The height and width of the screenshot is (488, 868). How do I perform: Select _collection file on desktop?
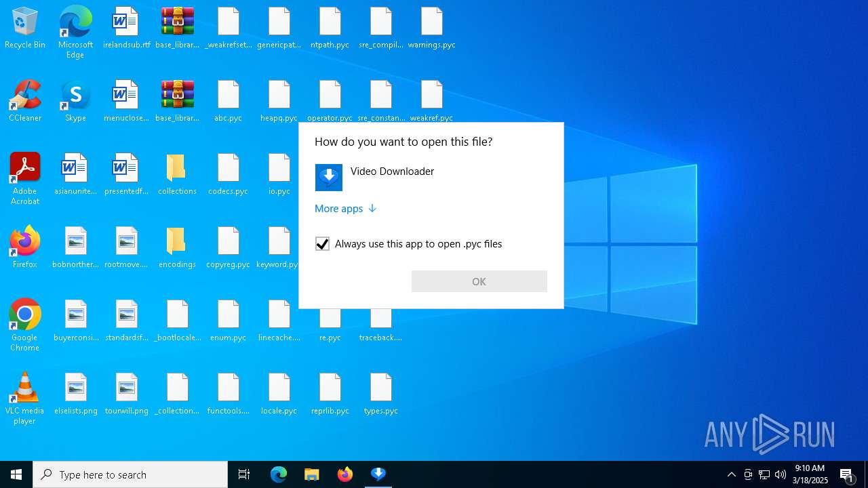[x=178, y=394]
